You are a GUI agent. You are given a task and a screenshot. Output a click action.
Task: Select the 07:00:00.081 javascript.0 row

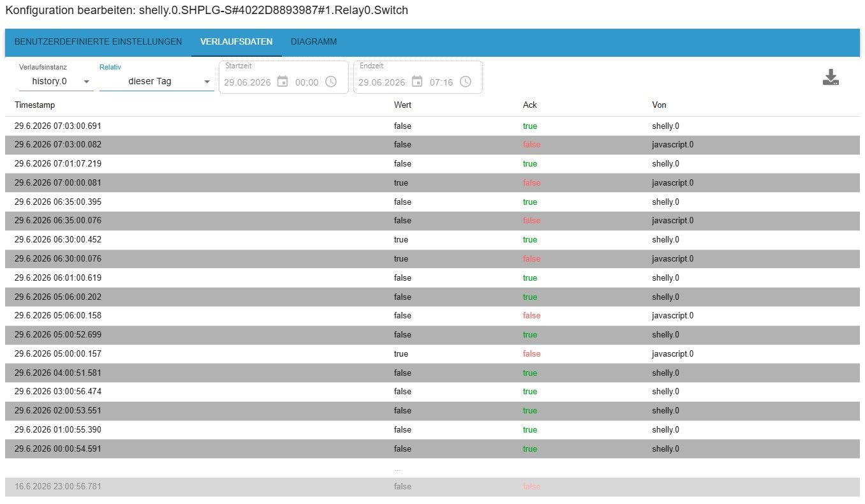(x=432, y=183)
